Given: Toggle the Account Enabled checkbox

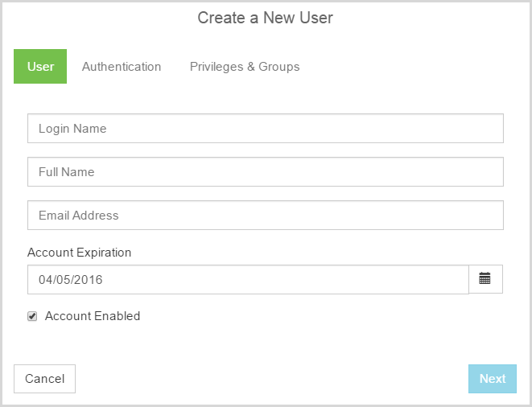Looking at the screenshot, I should (32, 316).
